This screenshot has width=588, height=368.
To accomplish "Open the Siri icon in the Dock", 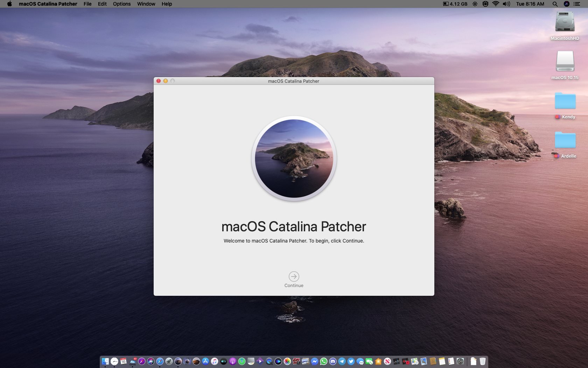I will 151,361.
